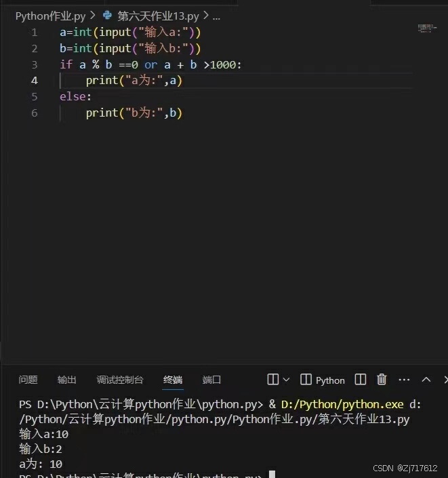Click b=int(input("输入b:")) on line 2
Image resolution: width=448 pixels, height=478 pixels.
130,48
